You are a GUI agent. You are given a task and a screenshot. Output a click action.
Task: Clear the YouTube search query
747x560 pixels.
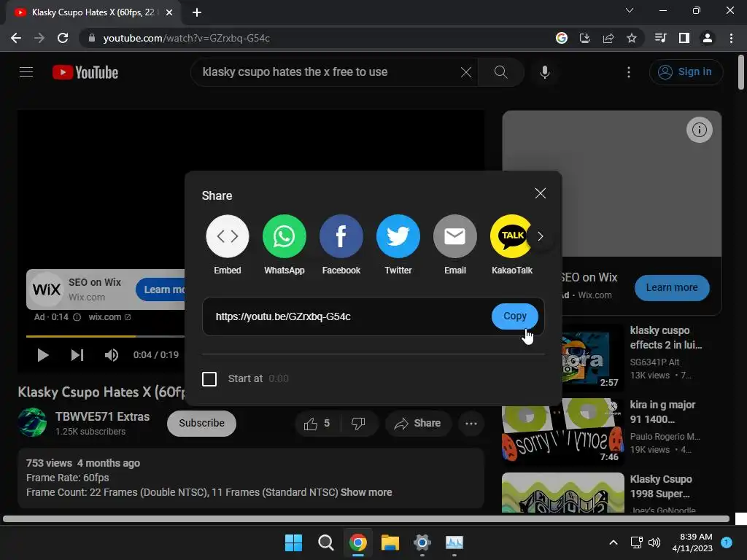click(x=466, y=72)
